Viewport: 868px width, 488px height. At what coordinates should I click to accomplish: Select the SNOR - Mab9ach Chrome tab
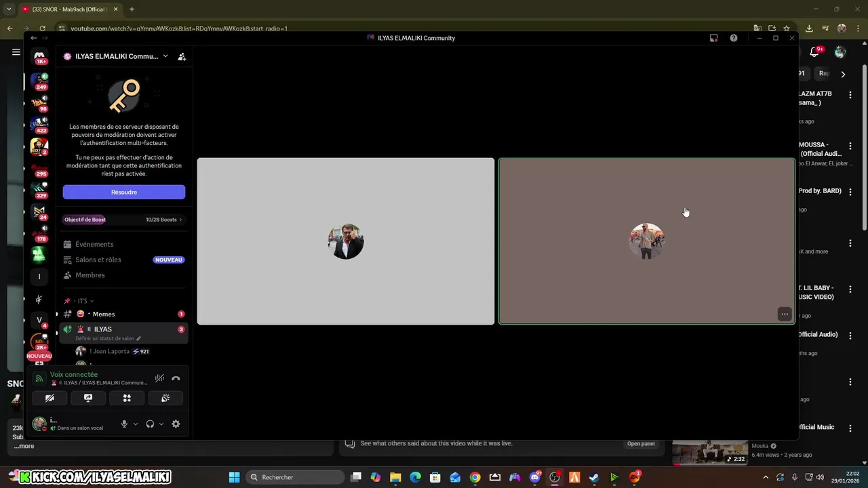70,9
